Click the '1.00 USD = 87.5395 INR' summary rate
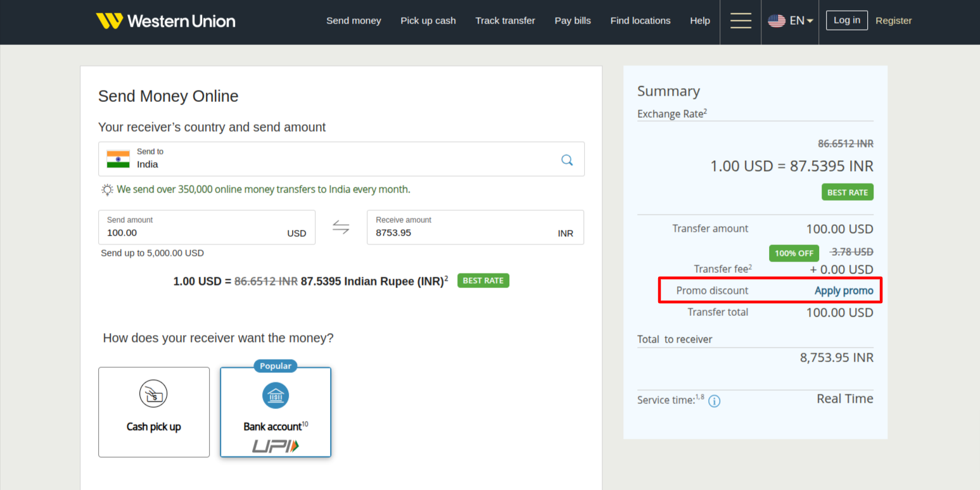 pyautogui.click(x=792, y=166)
